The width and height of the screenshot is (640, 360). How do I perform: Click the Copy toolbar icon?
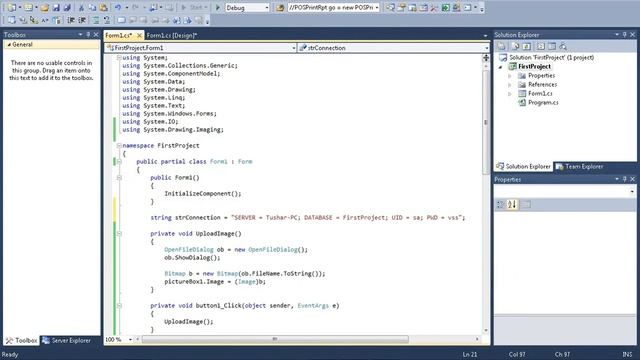pos(92,7)
